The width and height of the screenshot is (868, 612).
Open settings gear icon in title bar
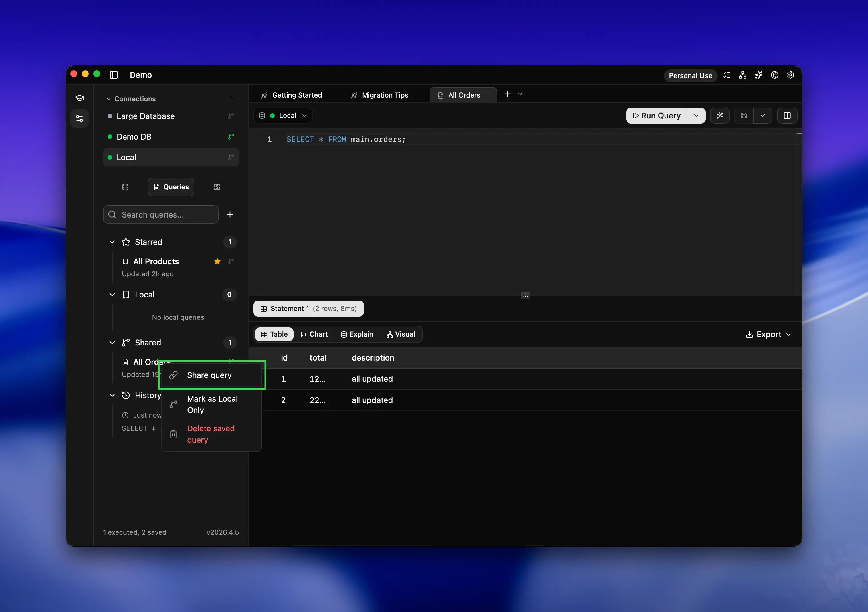[x=790, y=75]
